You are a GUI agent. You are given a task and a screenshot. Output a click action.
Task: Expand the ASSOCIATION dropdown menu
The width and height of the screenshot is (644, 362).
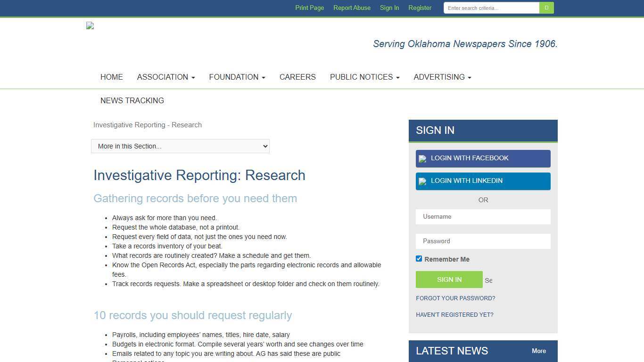pos(165,77)
